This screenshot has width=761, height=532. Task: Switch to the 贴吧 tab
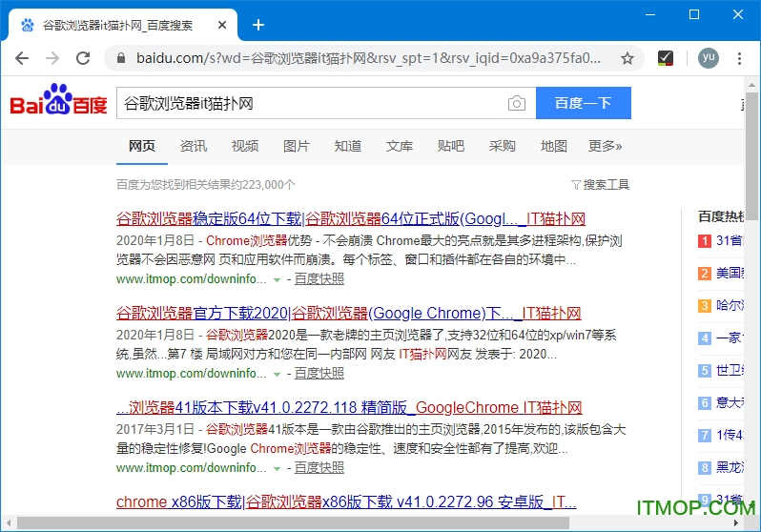450,146
